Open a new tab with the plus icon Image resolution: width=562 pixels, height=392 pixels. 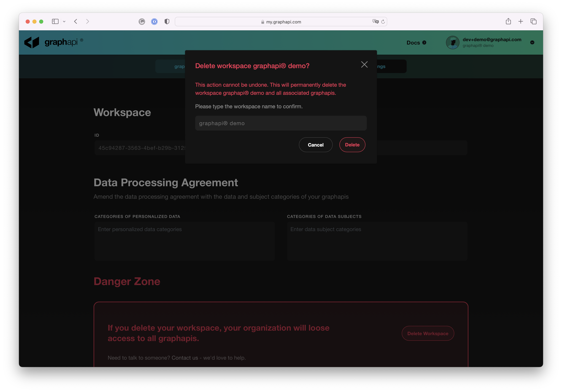click(x=521, y=22)
